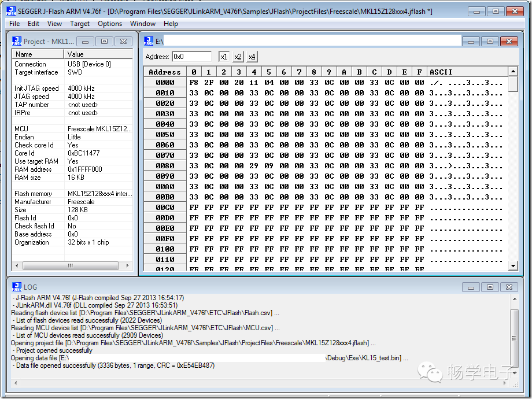Select x4 display width button
The image size is (532, 399).
coord(252,57)
